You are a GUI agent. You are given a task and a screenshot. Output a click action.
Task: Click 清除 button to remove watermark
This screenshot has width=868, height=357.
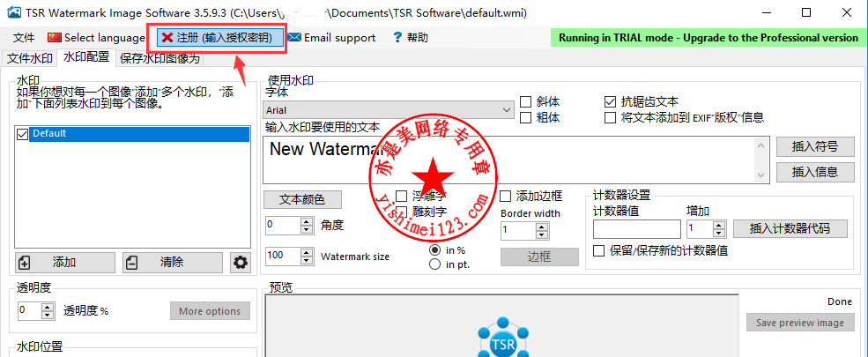173,263
